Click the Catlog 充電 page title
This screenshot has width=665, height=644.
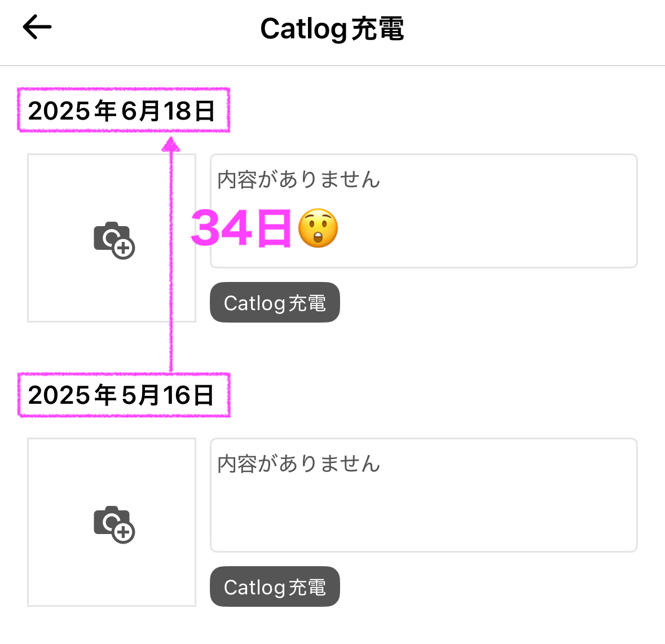tap(332, 29)
